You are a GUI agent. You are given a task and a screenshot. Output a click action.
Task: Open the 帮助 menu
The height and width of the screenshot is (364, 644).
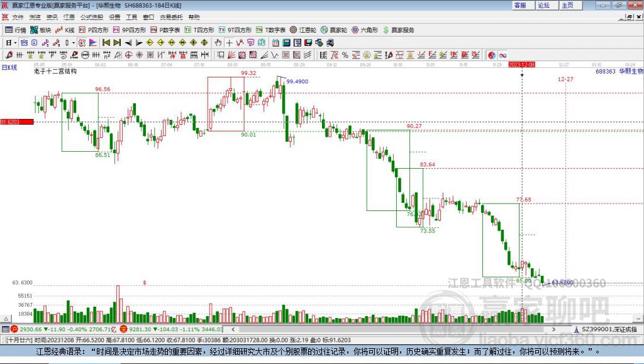pyautogui.click(x=194, y=17)
